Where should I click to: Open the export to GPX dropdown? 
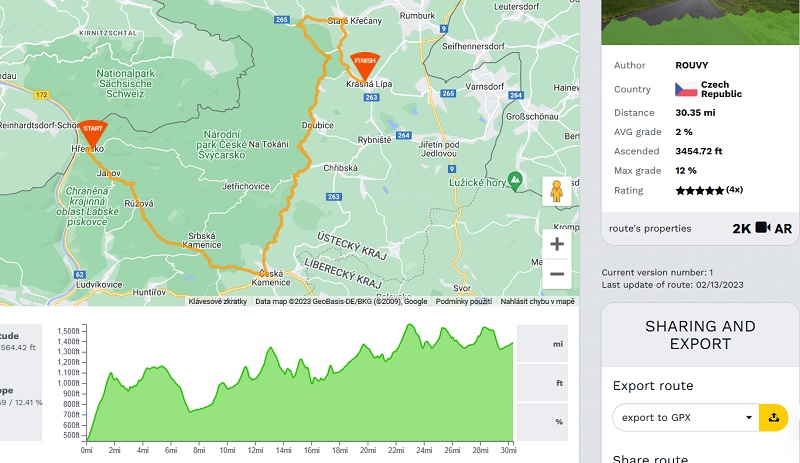[x=685, y=417]
